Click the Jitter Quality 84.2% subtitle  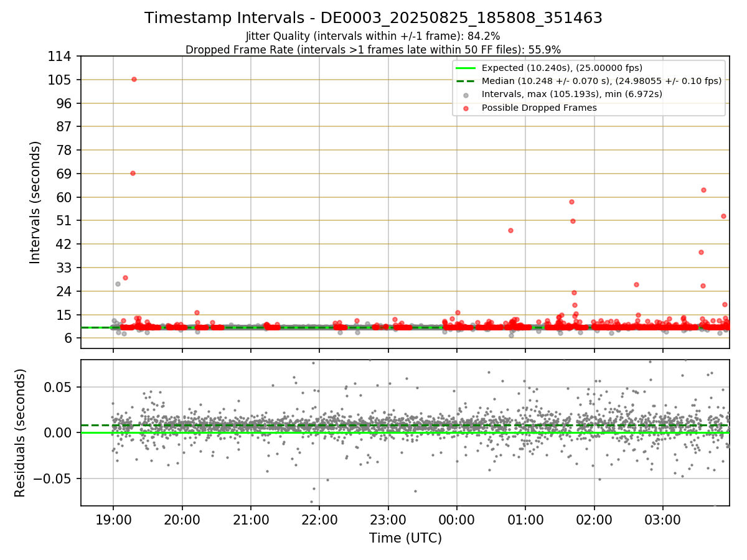(373, 36)
